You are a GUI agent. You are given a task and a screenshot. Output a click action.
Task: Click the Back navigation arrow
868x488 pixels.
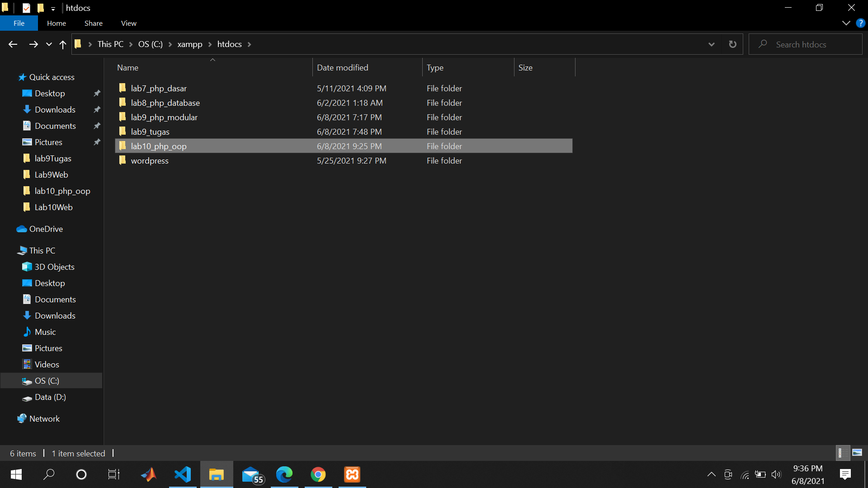(13, 44)
